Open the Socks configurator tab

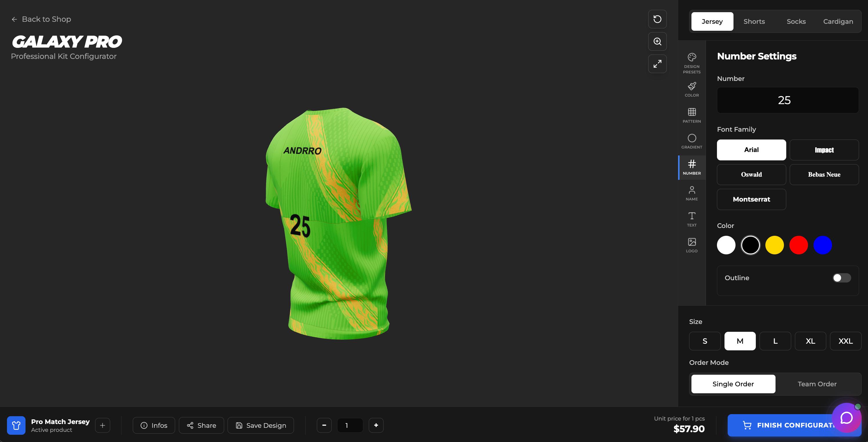[x=796, y=21]
